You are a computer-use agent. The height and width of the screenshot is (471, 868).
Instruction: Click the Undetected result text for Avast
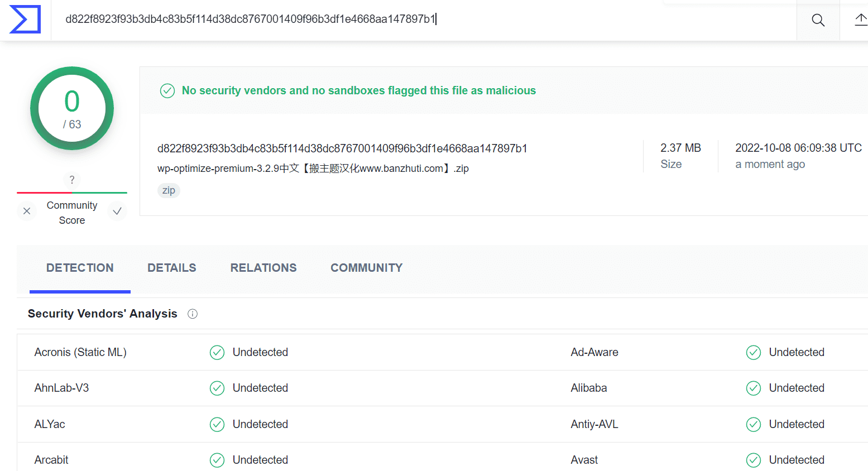797,460
